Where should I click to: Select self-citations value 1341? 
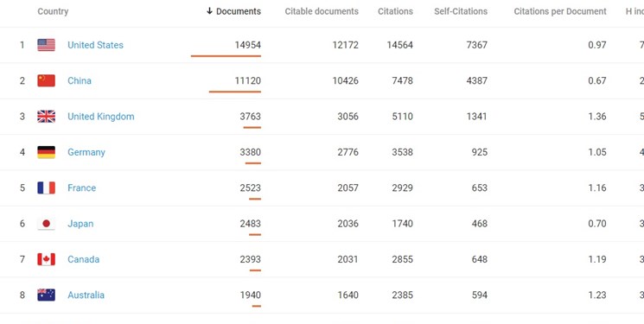[477, 117]
